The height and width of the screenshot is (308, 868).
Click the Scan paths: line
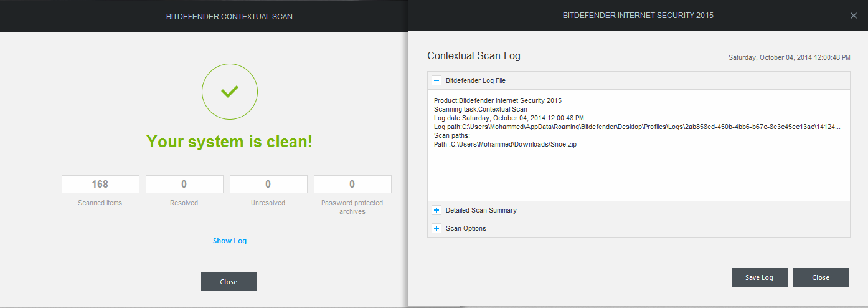point(451,135)
